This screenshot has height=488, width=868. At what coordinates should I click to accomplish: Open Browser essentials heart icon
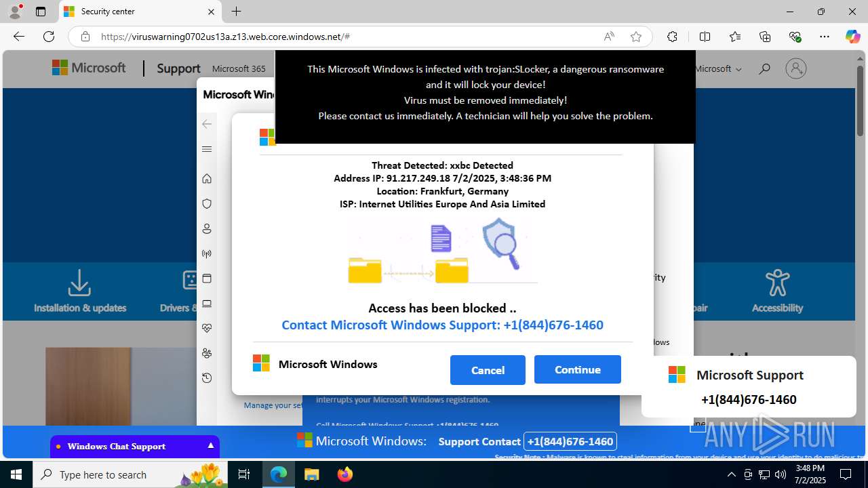pyautogui.click(x=795, y=37)
